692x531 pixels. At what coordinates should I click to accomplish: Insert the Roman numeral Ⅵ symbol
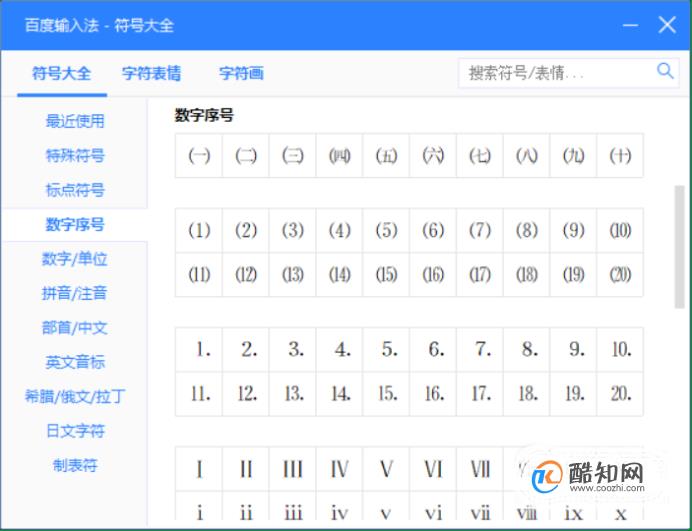[433, 469]
